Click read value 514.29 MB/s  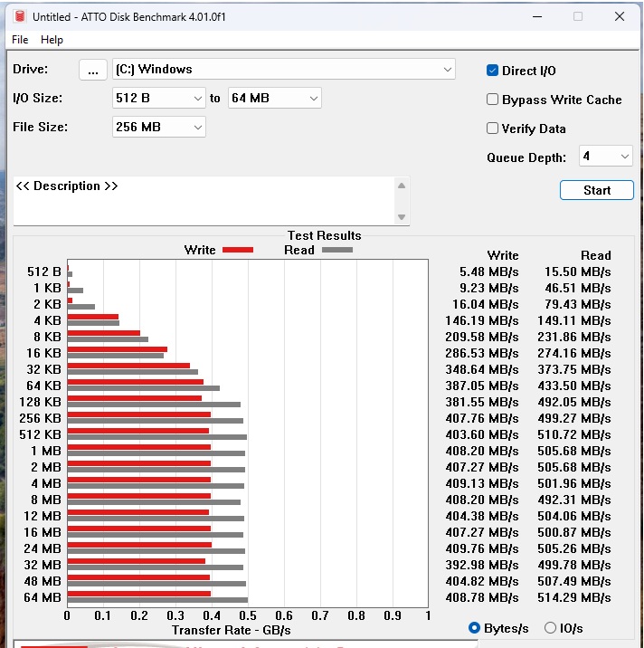(x=574, y=597)
